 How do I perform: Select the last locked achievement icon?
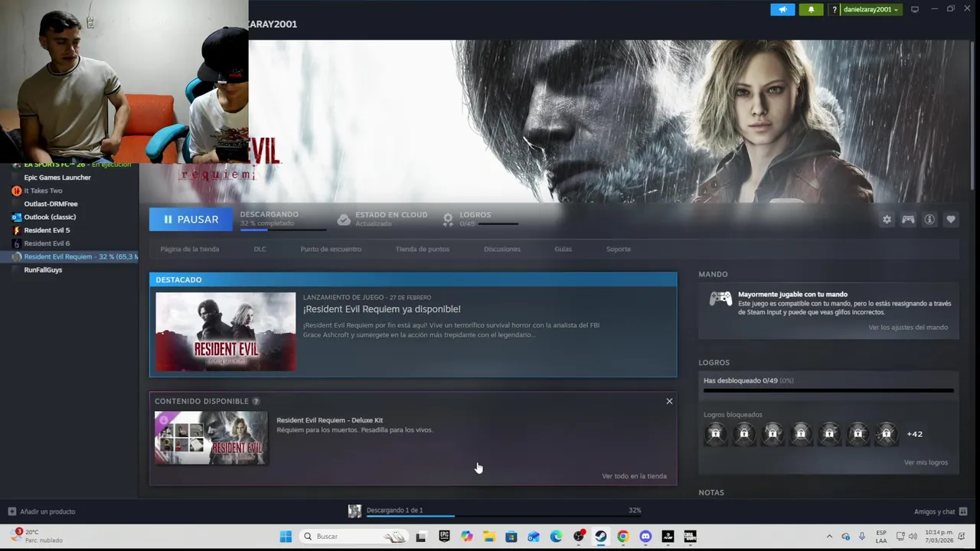(886, 434)
